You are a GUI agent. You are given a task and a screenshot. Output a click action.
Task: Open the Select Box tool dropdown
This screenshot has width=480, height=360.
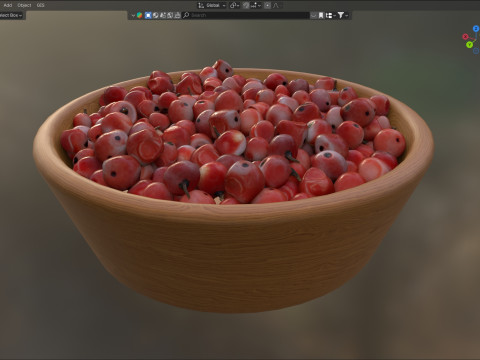click(x=11, y=15)
